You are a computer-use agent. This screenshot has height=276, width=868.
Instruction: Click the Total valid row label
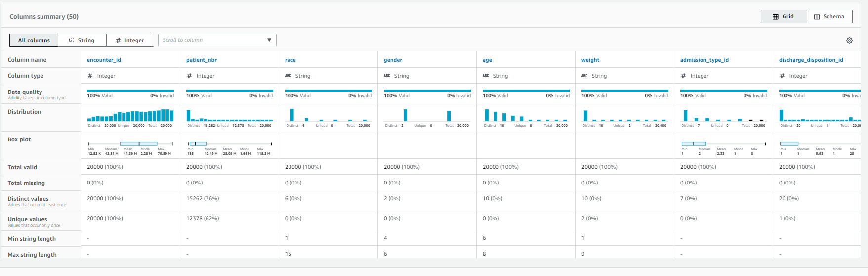click(x=22, y=167)
